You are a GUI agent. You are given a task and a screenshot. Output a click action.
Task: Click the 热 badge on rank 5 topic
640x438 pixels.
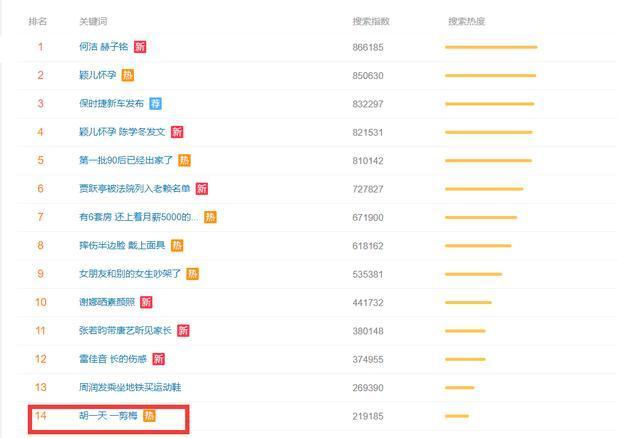click(x=184, y=160)
